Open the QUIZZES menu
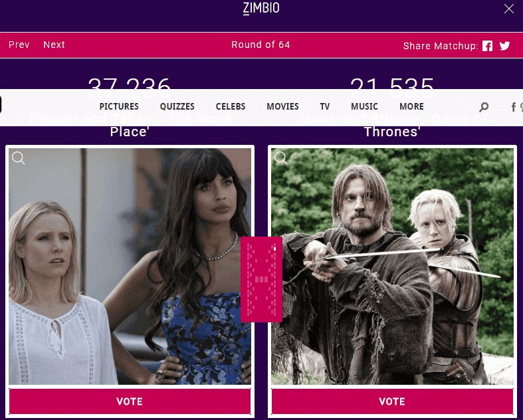 177,106
